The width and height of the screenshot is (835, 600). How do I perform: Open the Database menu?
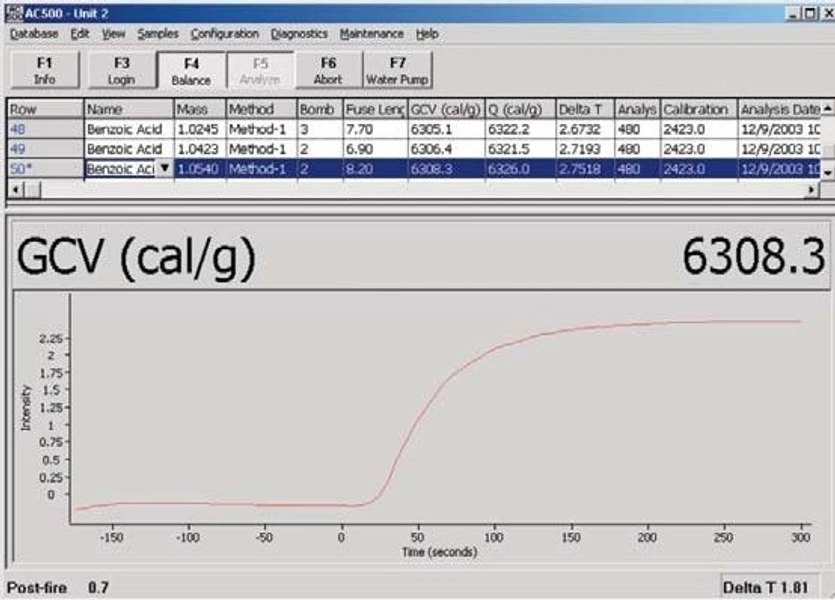pos(34,33)
